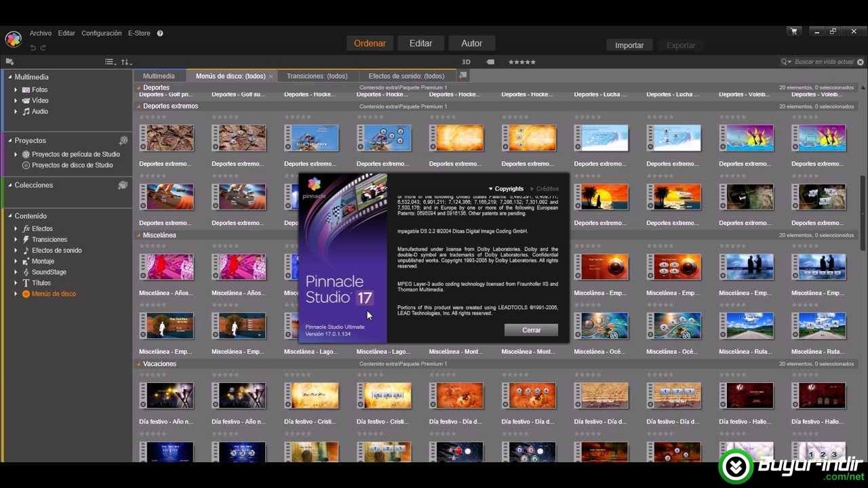Collapse the Multimedia section
The height and width of the screenshot is (488, 868).
(10, 77)
